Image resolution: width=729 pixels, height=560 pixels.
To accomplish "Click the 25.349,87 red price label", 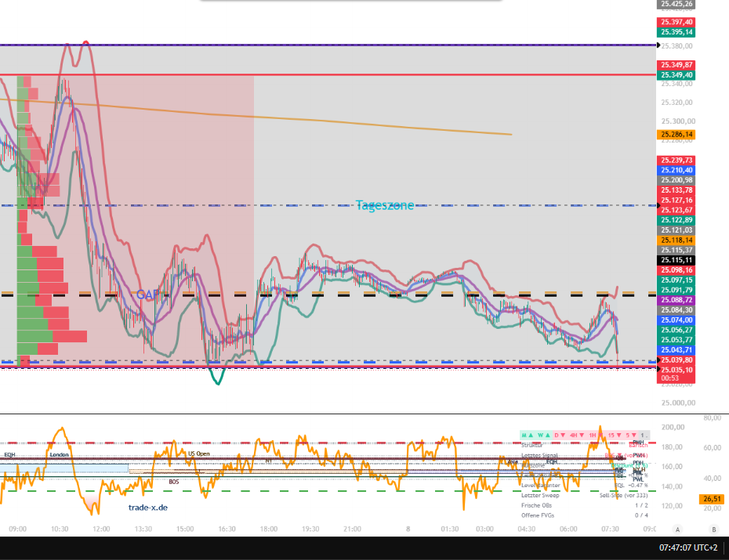I will pyautogui.click(x=676, y=65).
